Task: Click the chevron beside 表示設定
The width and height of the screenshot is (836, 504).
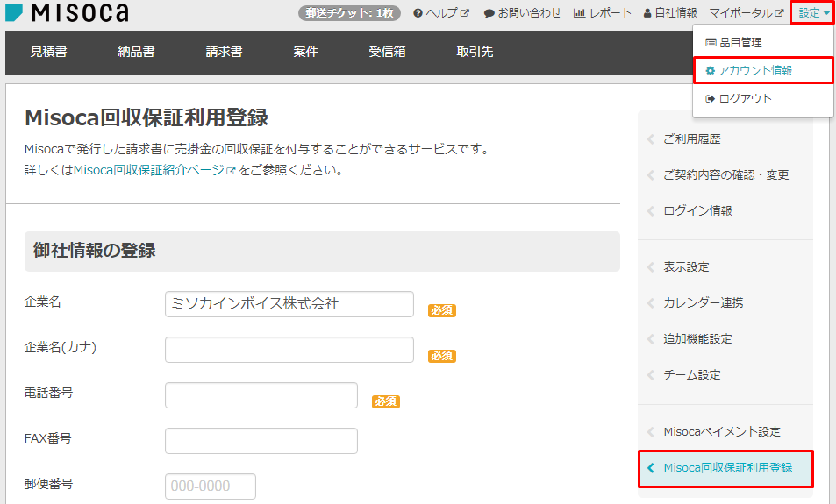Action: click(650, 267)
